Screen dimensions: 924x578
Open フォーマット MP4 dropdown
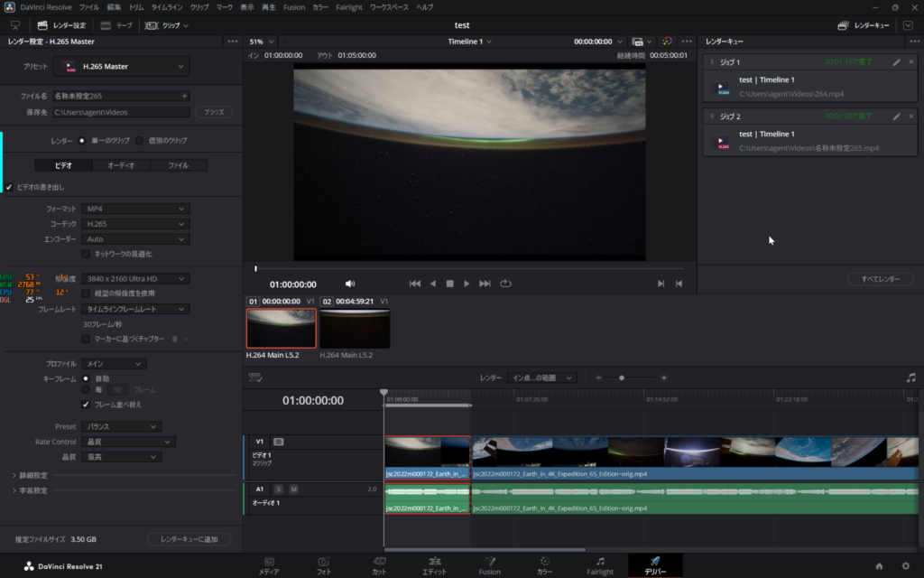pos(135,209)
